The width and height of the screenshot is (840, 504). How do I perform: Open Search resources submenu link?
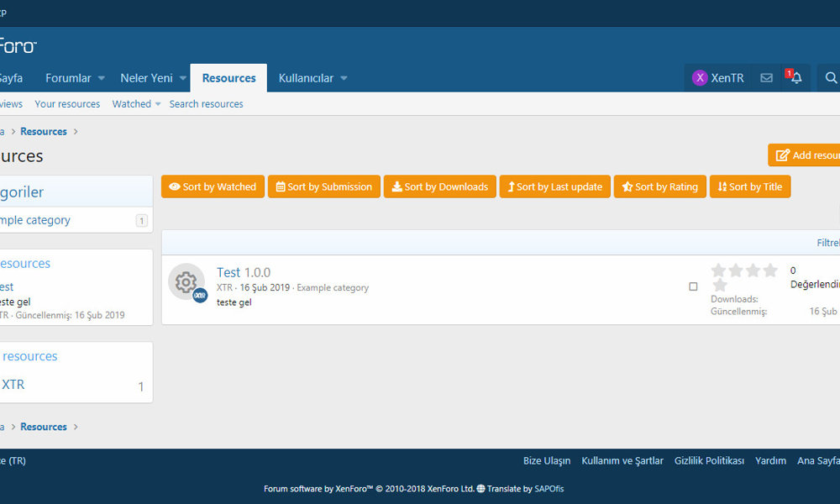[x=207, y=104]
